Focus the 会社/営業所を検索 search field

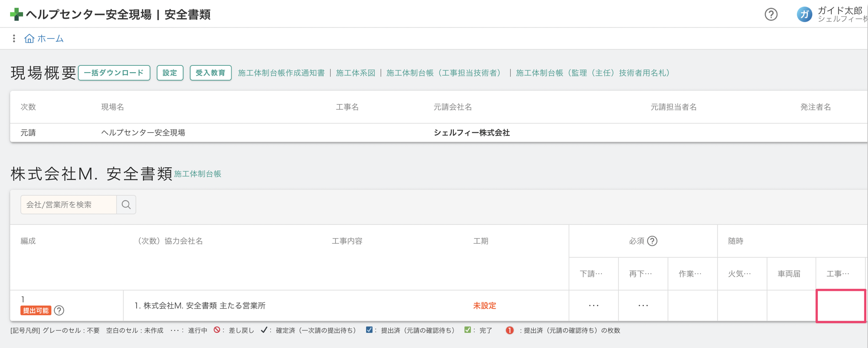click(x=69, y=204)
